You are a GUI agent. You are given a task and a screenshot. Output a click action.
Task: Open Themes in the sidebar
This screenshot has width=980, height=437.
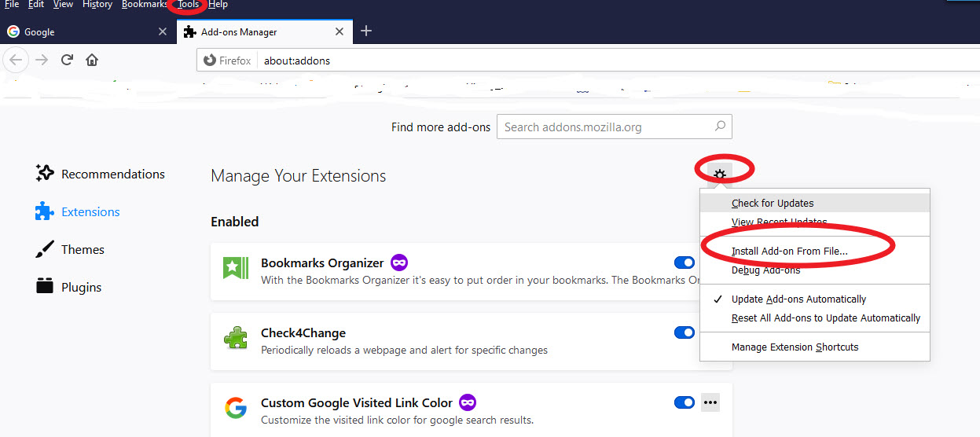70,249
